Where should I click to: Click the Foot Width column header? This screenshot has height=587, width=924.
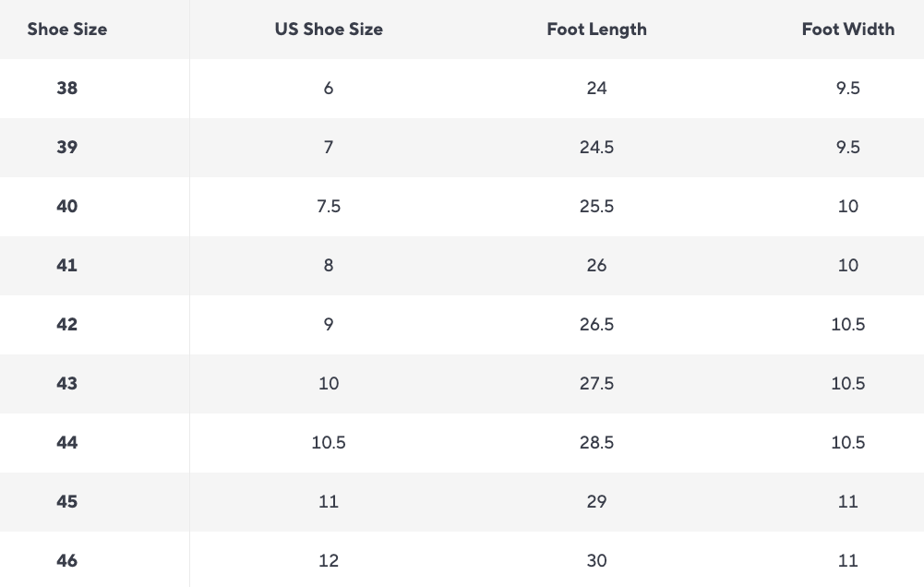(x=847, y=30)
